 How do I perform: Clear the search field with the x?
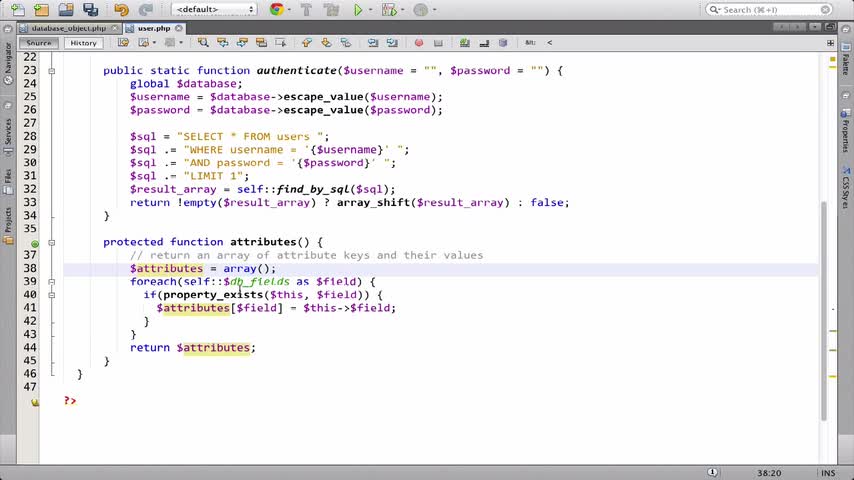tap(826, 10)
